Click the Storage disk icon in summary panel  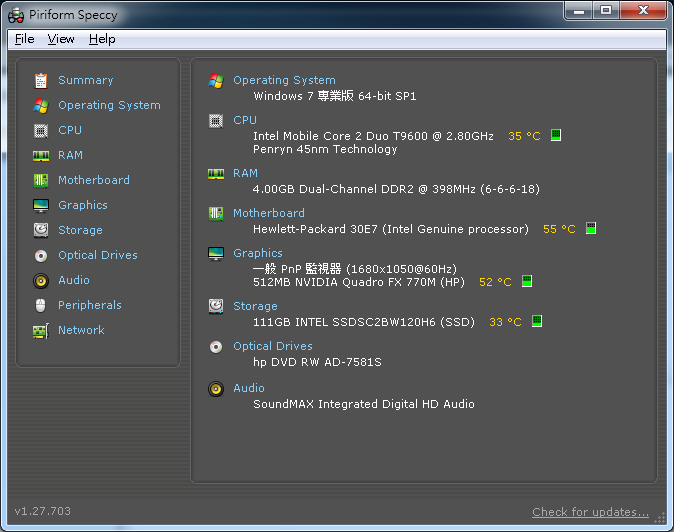[x=216, y=306]
